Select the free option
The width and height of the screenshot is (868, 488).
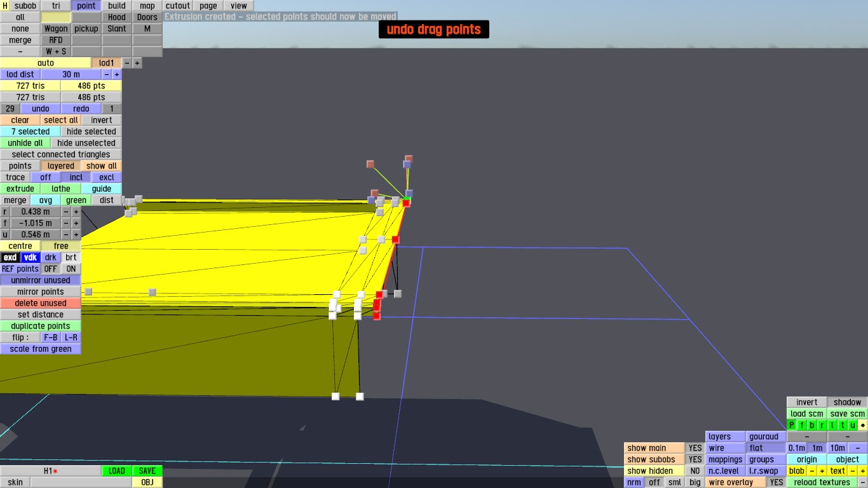coord(61,246)
